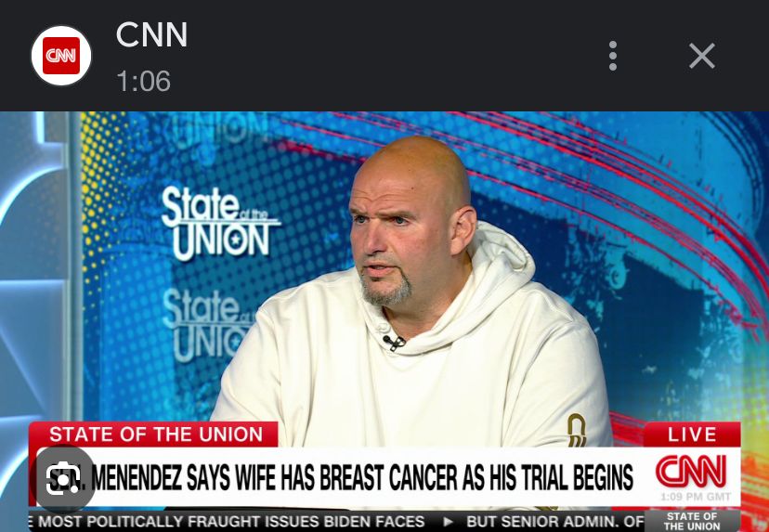Select the lavalier microphone on the hoodie
769x532 pixels.
click(394, 342)
